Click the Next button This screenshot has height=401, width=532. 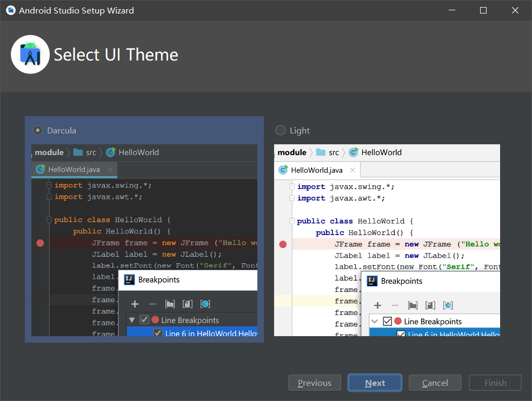click(x=375, y=383)
